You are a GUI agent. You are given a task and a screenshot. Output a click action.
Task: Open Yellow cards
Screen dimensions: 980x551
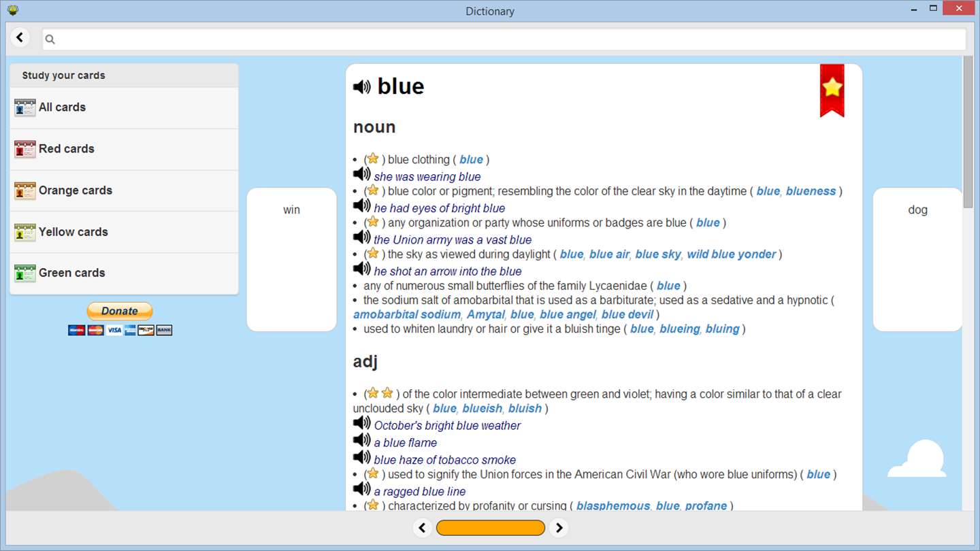pos(124,232)
